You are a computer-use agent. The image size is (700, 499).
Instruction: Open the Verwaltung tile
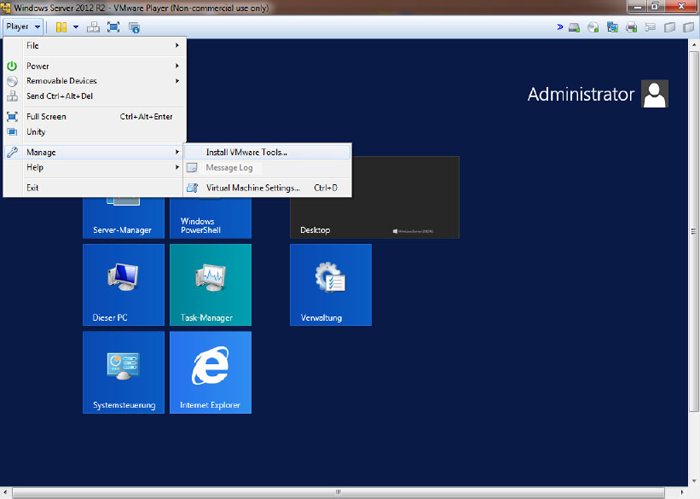(331, 285)
